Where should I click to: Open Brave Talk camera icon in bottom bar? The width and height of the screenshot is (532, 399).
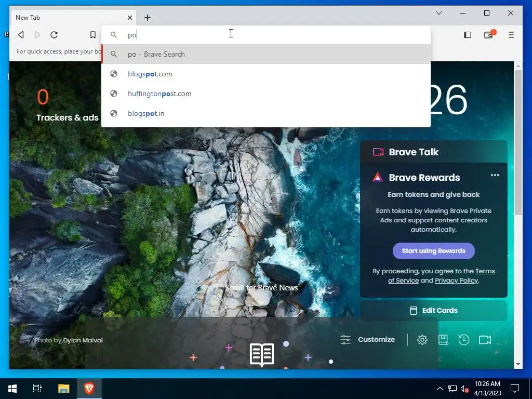(x=485, y=340)
